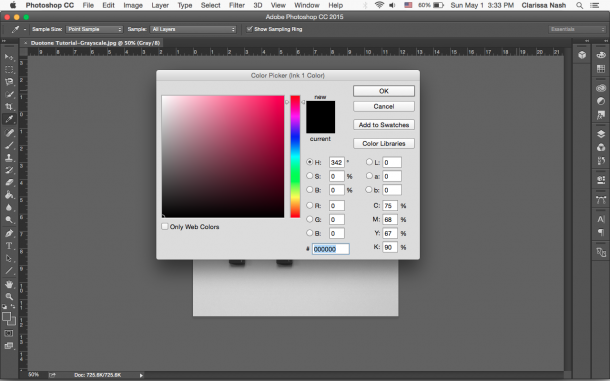
Task: Click the H hue value field
Action: tap(337, 162)
